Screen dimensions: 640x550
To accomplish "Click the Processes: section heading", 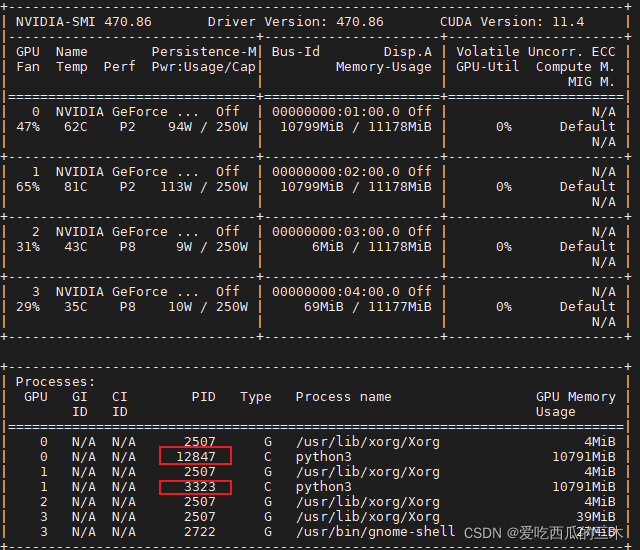I will (55, 382).
